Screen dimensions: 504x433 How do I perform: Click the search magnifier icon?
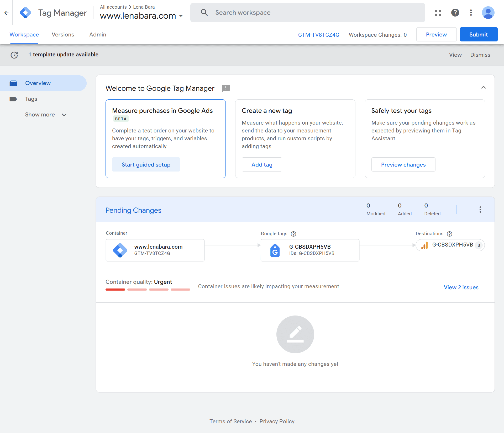(x=204, y=12)
